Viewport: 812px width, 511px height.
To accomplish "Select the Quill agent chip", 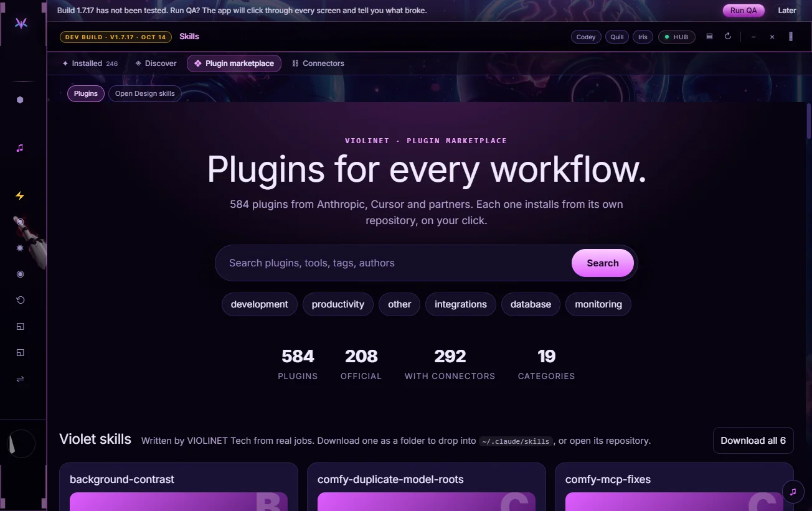I will tap(617, 37).
